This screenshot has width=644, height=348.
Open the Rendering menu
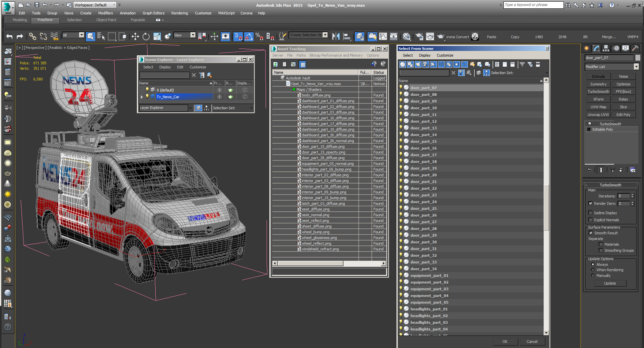tap(179, 13)
